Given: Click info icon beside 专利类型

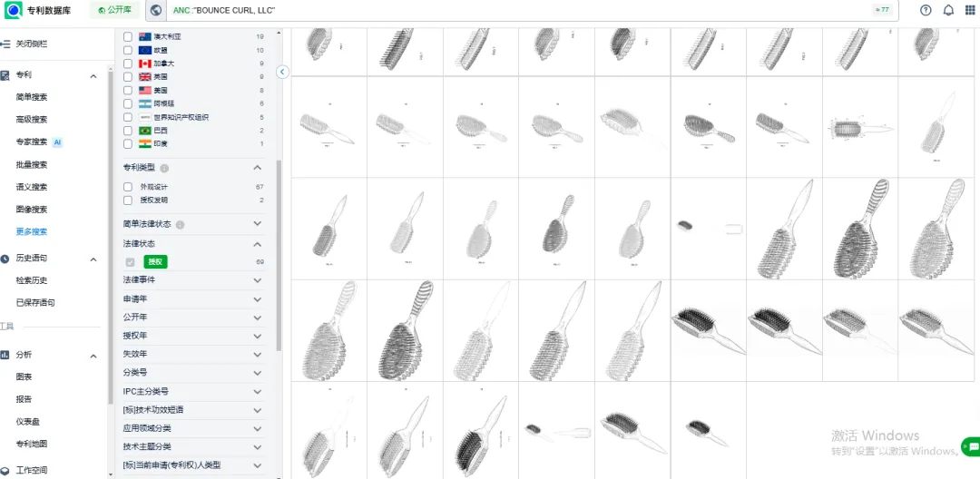Looking at the screenshot, I should coord(164,169).
